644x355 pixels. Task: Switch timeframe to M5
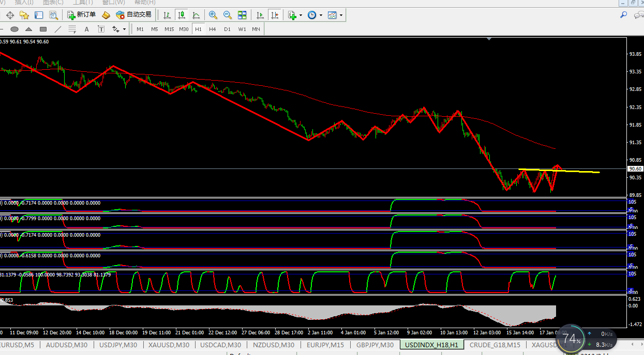(x=155, y=29)
